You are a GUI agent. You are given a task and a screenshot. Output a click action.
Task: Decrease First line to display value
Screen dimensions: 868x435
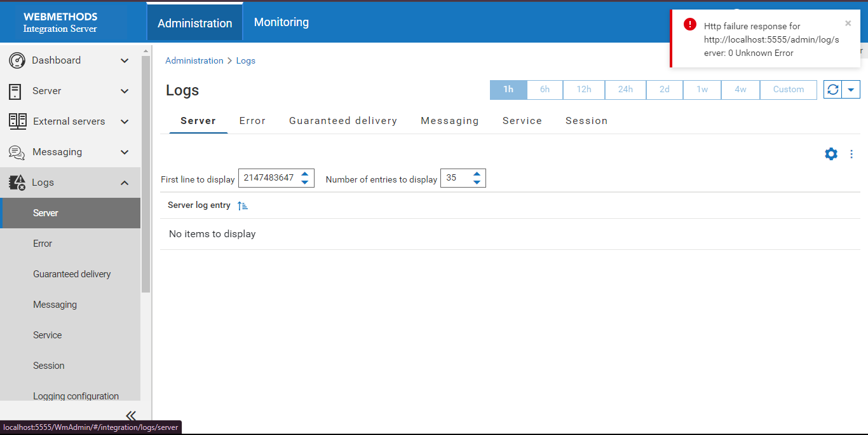(x=305, y=183)
